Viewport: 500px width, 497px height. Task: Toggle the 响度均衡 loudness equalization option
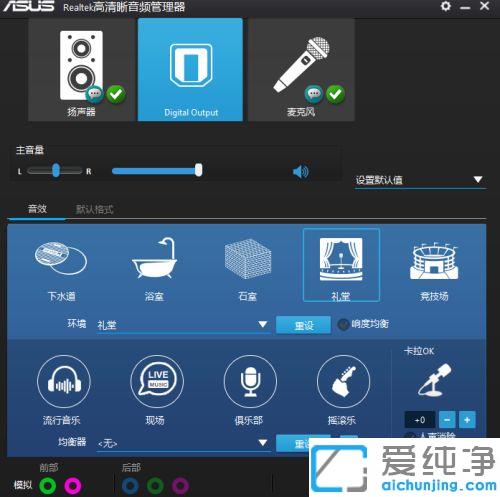click(343, 324)
